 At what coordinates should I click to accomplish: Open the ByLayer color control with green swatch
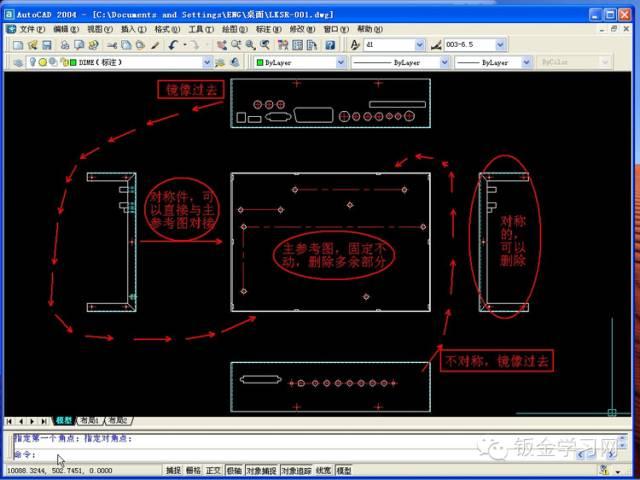coord(298,62)
